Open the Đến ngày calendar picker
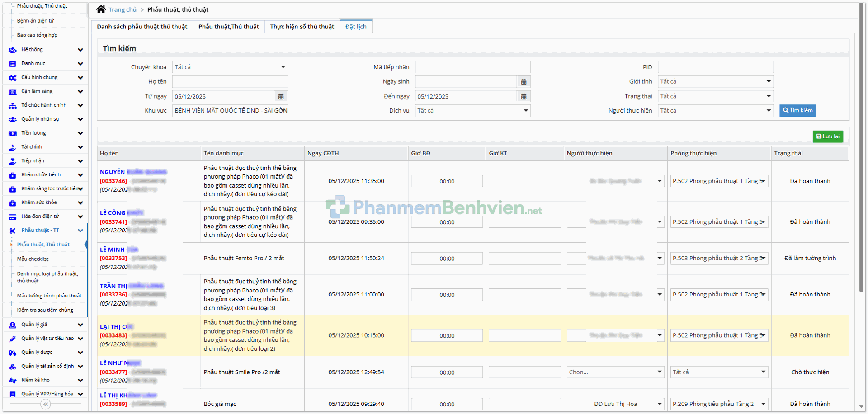Screen dimensions: 868x414 point(524,97)
